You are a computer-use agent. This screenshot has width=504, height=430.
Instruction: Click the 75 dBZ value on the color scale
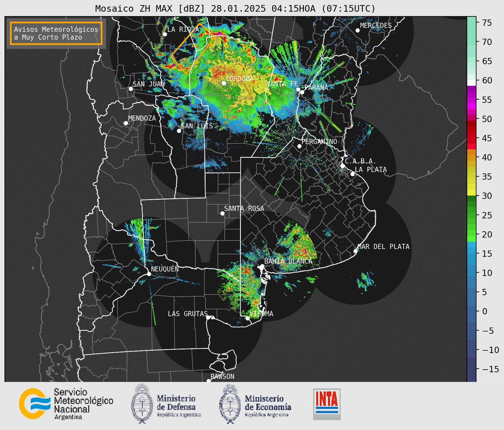[x=487, y=23]
